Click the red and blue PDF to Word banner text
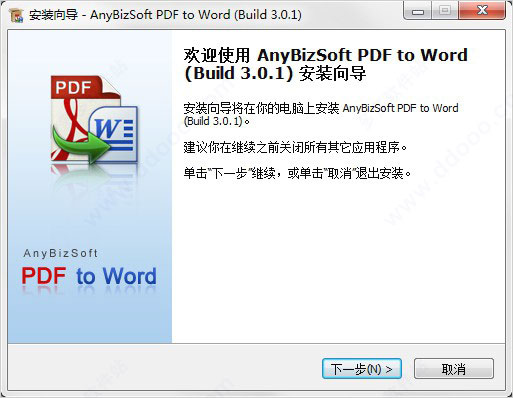 coord(89,276)
